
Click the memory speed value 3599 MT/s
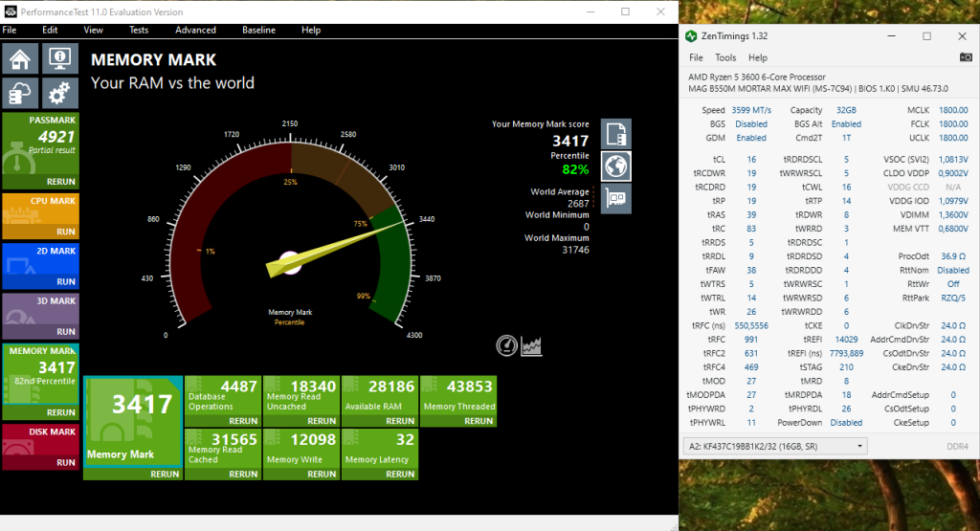[x=751, y=110]
